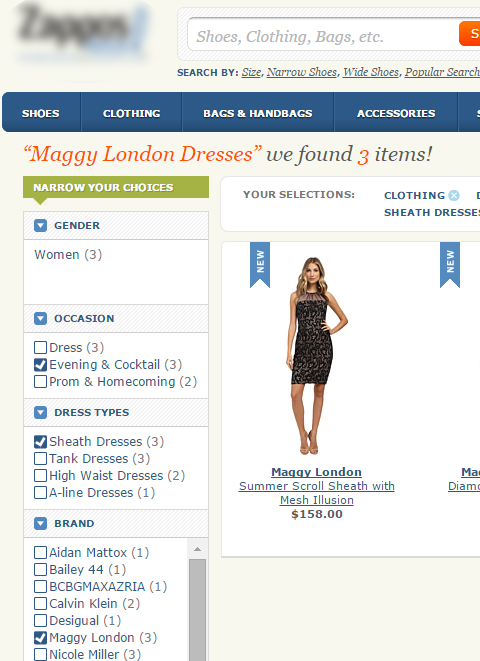Uncheck Evening & Cocktail occasion
Viewport: 480px width, 661px height.
(x=40, y=365)
